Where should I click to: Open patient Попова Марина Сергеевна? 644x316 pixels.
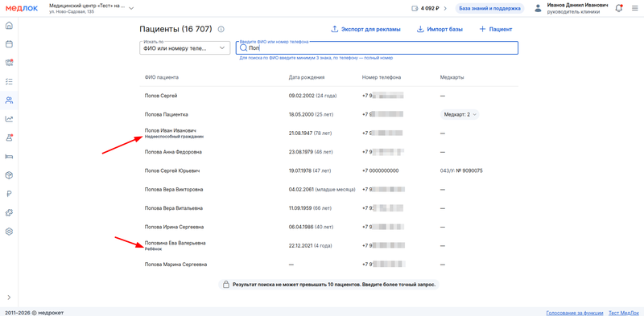175,265
